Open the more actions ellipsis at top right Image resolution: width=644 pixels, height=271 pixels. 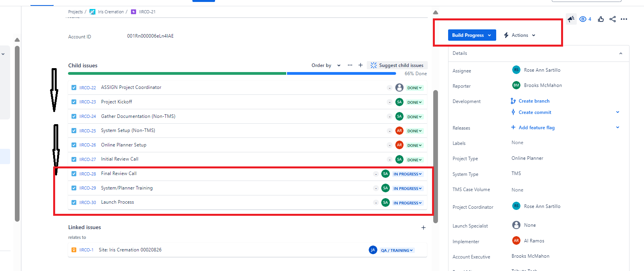(624, 19)
